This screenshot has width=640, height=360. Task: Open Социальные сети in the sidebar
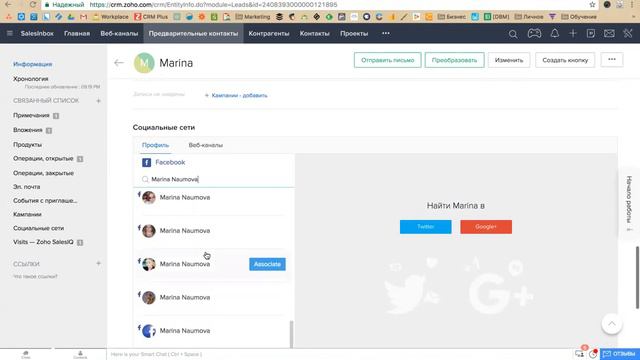[38, 228]
